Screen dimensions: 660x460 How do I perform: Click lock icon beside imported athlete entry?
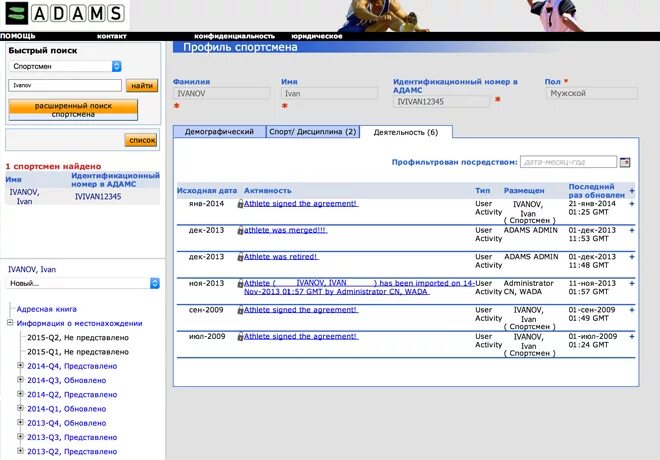coord(240,283)
